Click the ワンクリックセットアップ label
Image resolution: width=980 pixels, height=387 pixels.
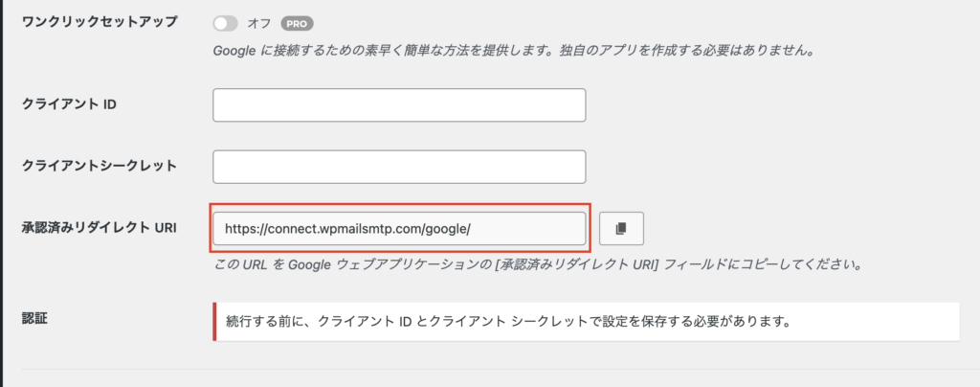(100, 22)
